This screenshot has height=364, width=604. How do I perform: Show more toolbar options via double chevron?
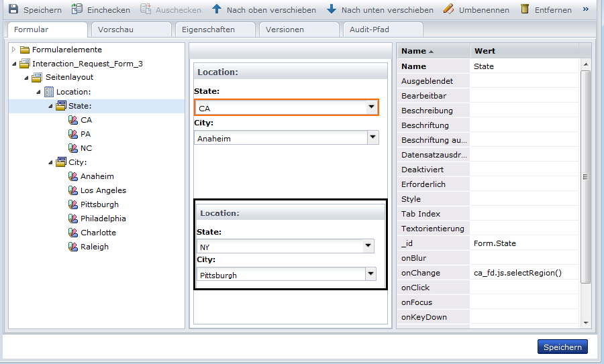(x=586, y=10)
